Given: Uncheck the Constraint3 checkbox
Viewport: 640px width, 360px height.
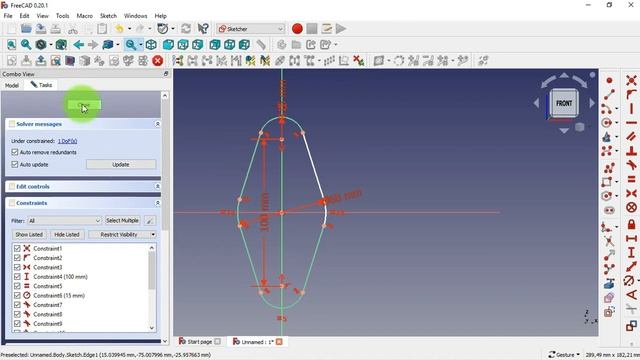Looking at the screenshot, I should click(x=17, y=267).
